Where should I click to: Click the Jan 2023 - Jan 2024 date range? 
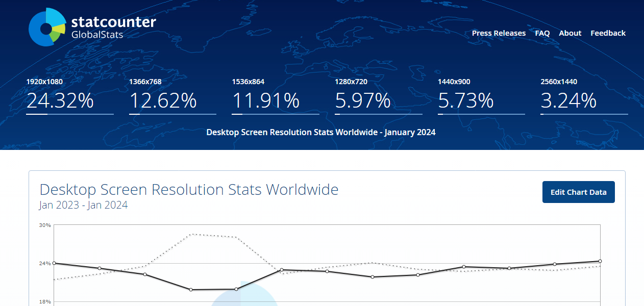click(83, 205)
